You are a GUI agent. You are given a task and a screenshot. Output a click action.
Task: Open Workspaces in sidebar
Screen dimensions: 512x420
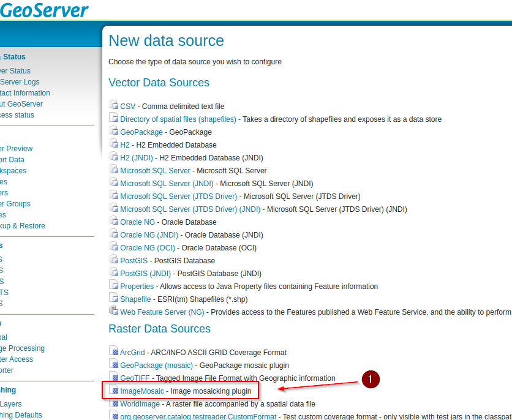click(x=13, y=171)
